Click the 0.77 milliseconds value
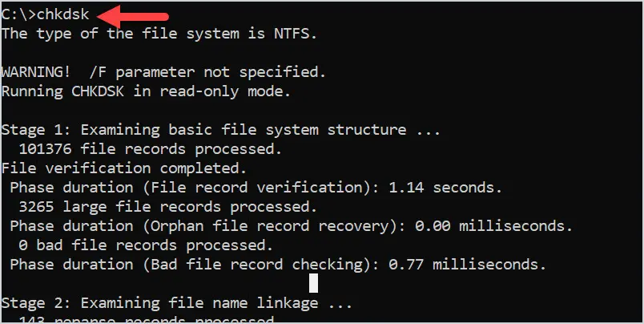Image resolution: width=644 pixels, height=324 pixels. coord(467,265)
